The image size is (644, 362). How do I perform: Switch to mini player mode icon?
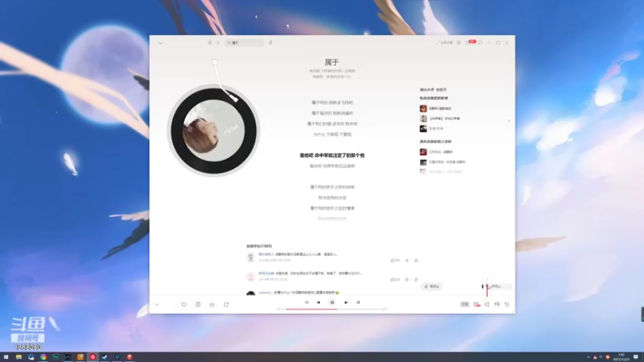[480, 43]
